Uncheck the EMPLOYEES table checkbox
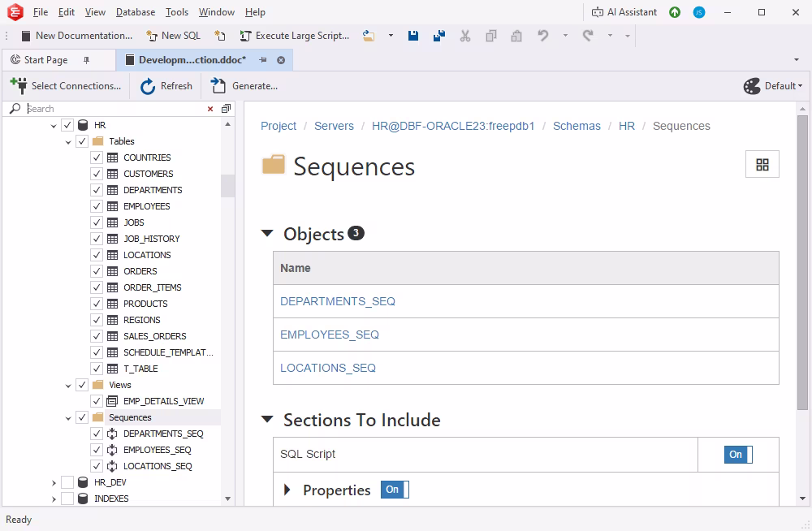 97,206
